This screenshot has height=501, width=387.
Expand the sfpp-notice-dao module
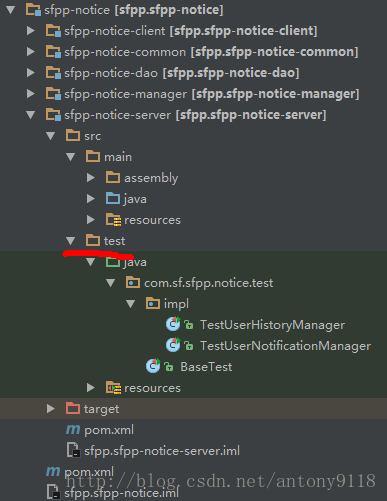(x=31, y=73)
